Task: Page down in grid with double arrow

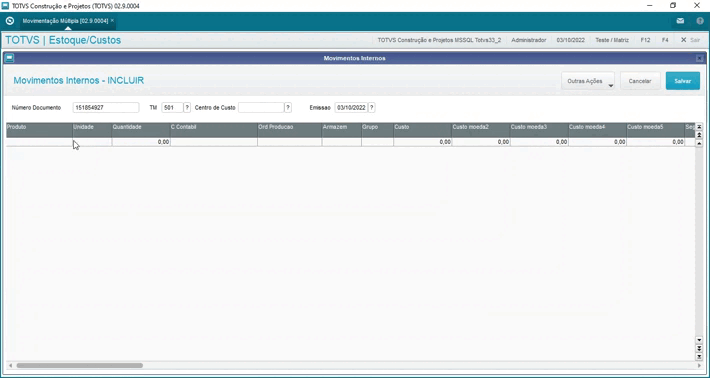Action: coord(699,348)
